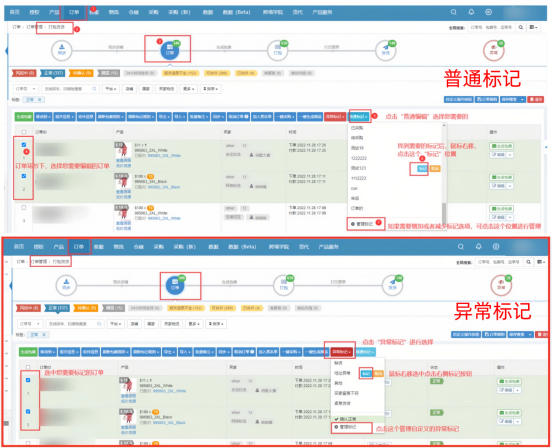Screen dimensions: 552x448
Task: Click the order search input field in the 异常标记 example
Action: click(76, 324)
